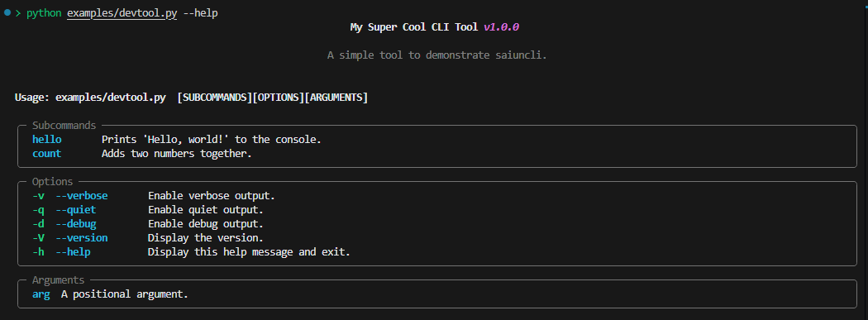Click the '-d' short flag

point(38,223)
